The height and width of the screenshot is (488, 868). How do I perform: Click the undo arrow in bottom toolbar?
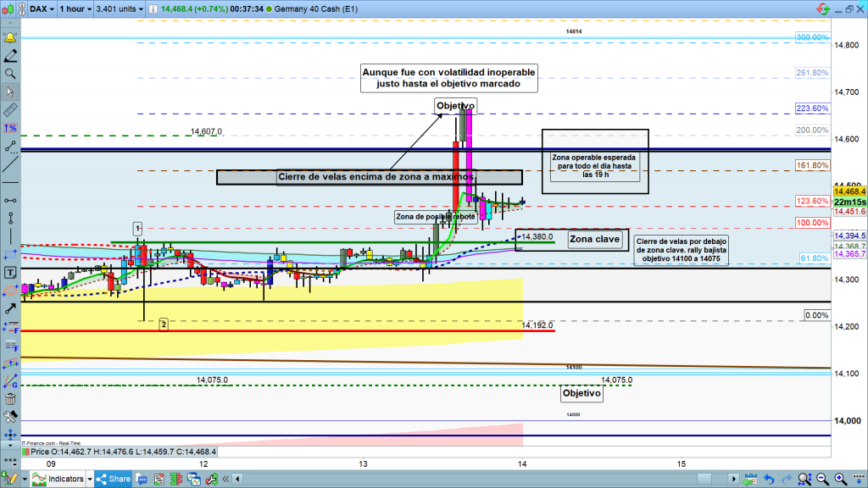tap(767, 480)
